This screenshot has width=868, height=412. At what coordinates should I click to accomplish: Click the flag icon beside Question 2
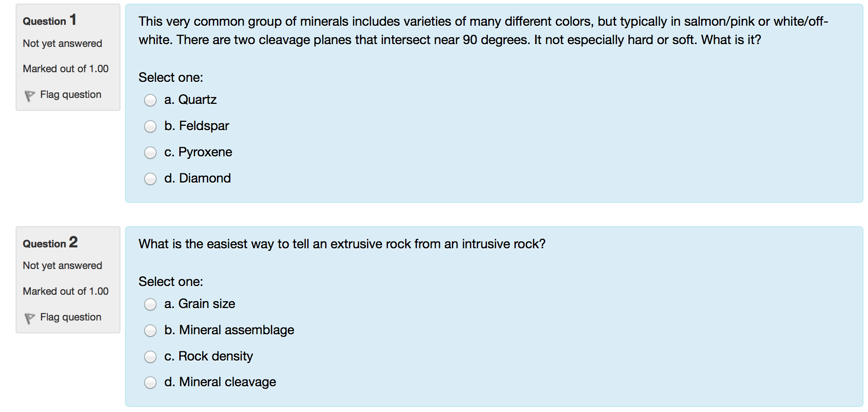(x=29, y=317)
